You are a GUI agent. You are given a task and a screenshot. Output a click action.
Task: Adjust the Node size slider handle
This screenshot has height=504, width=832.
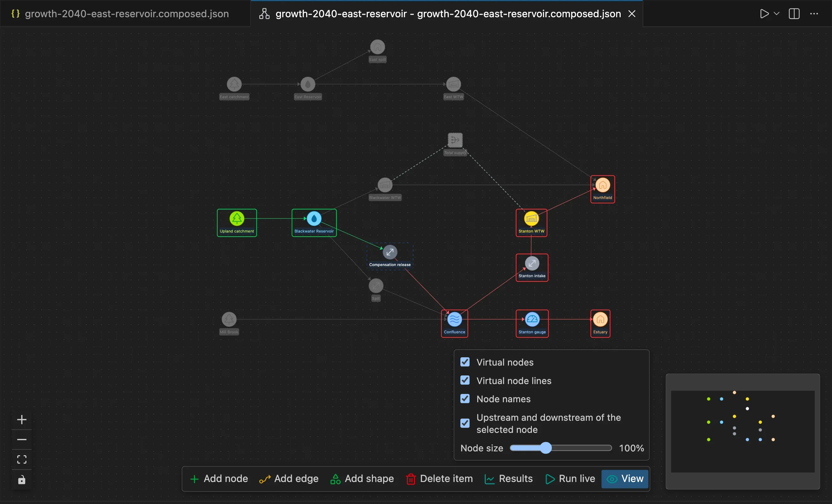click(x=546, y=448)
